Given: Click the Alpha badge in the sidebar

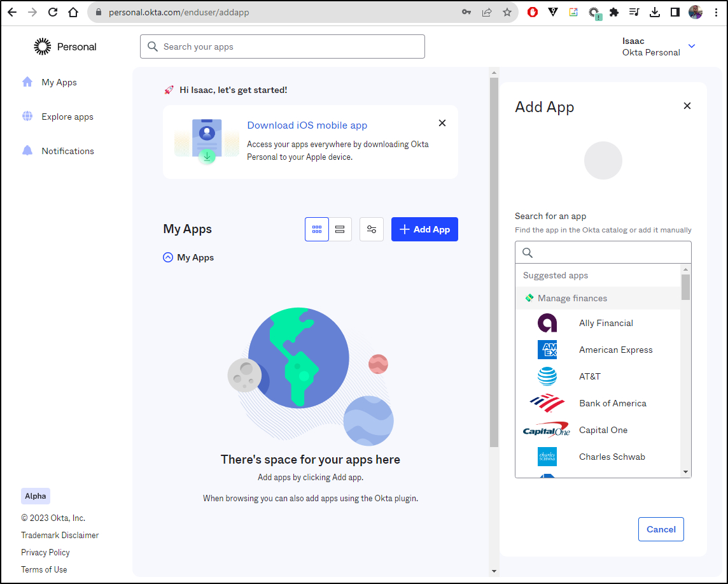Looking at the screenshot, I should point(35,496).
